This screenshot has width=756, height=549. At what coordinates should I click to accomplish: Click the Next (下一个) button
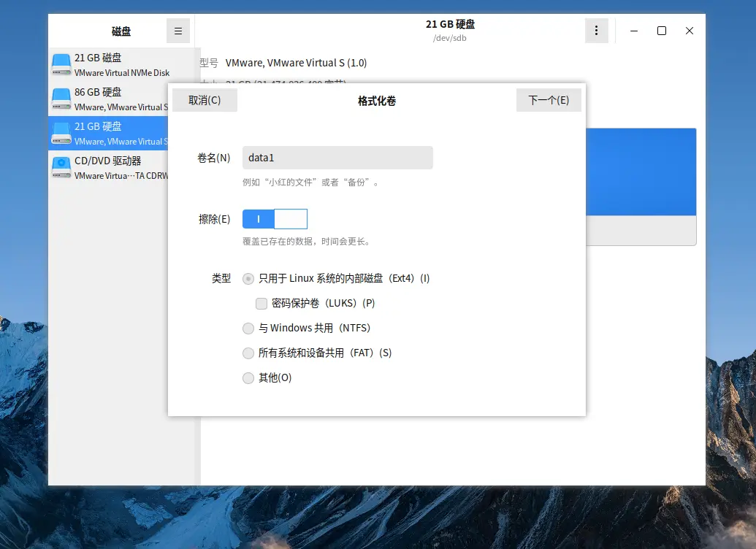(x=549, y=100)
